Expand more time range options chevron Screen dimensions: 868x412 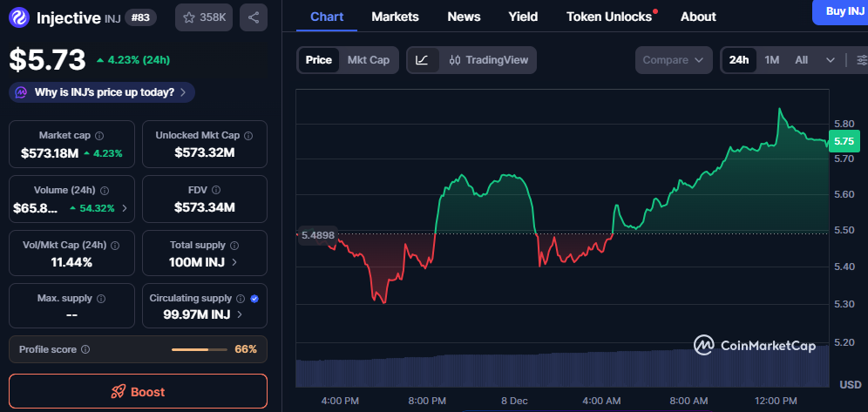pos(830,60)
